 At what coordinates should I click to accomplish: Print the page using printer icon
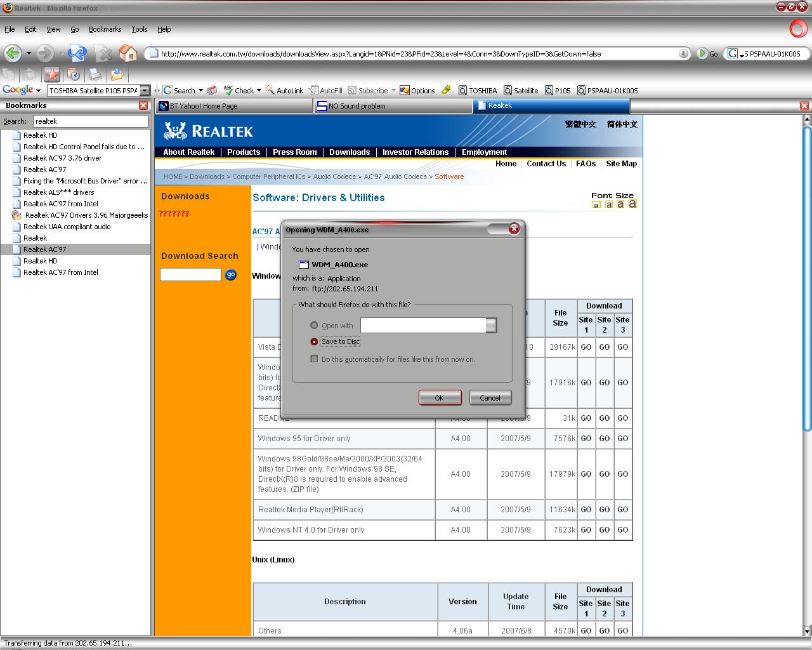95,75
